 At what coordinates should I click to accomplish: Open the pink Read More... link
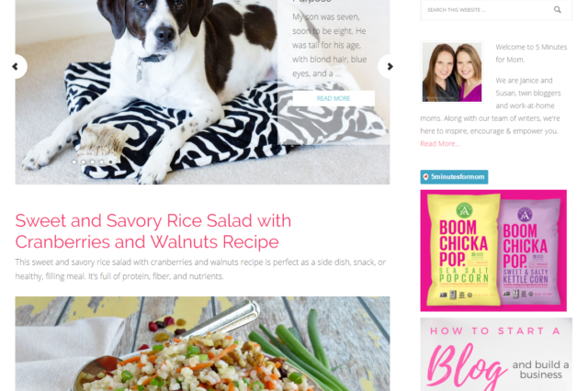point(440,144)
